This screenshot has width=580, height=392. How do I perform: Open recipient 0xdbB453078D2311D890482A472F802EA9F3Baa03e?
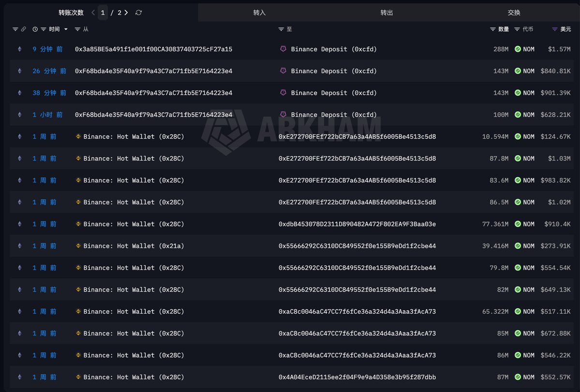click(x=357, y=224)
